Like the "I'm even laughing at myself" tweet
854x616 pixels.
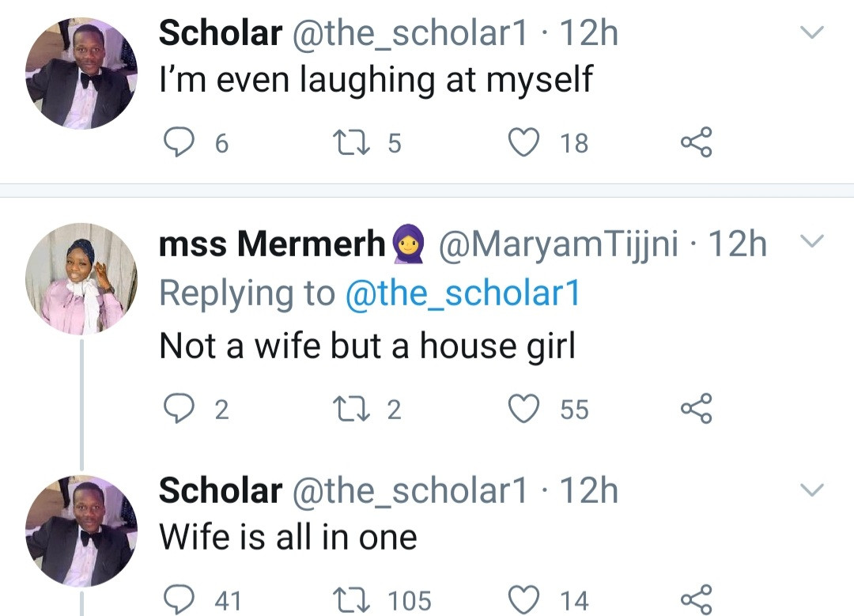523,142
